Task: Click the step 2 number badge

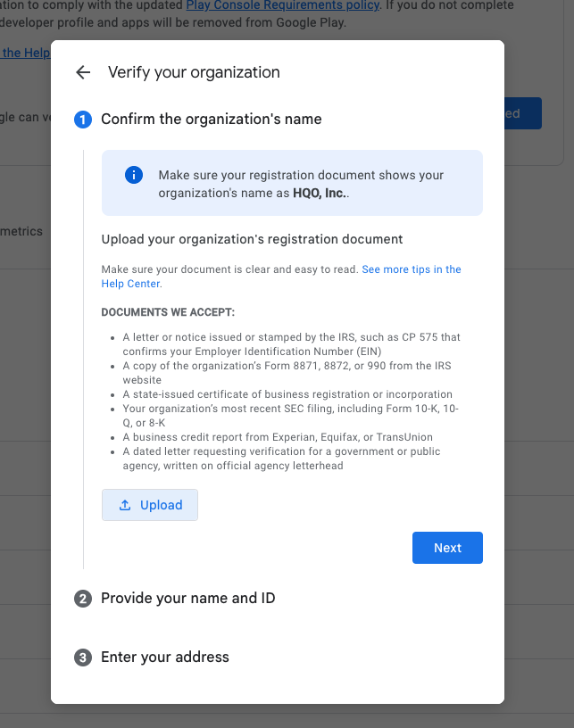Action: point(83,599)
